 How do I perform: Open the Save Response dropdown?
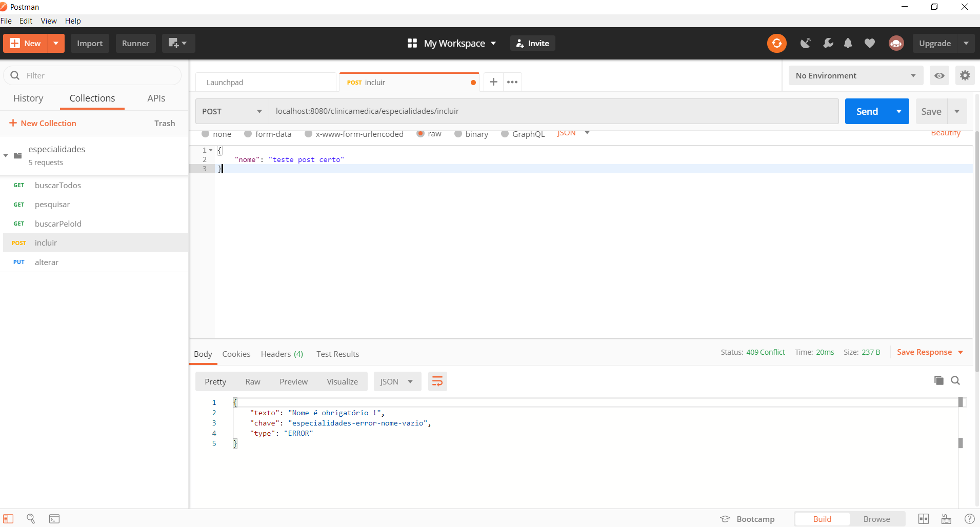[x=930, y=352]
